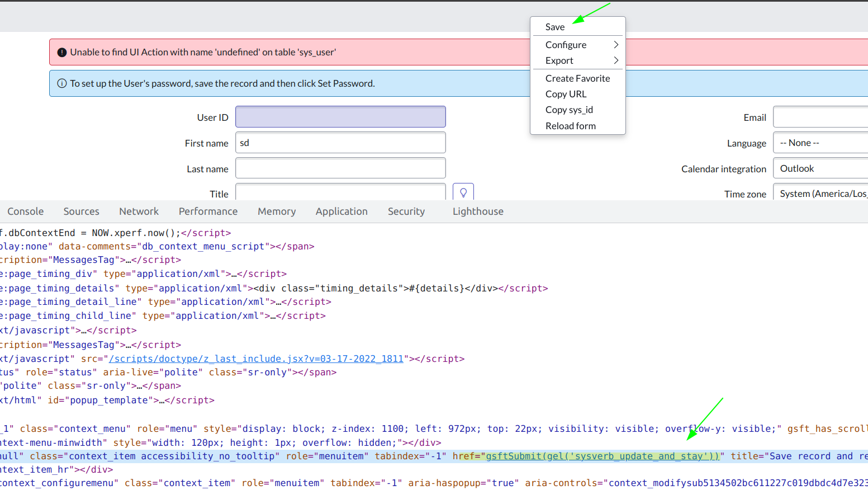
Task: Select Save from the context menu
Action: 554,26
